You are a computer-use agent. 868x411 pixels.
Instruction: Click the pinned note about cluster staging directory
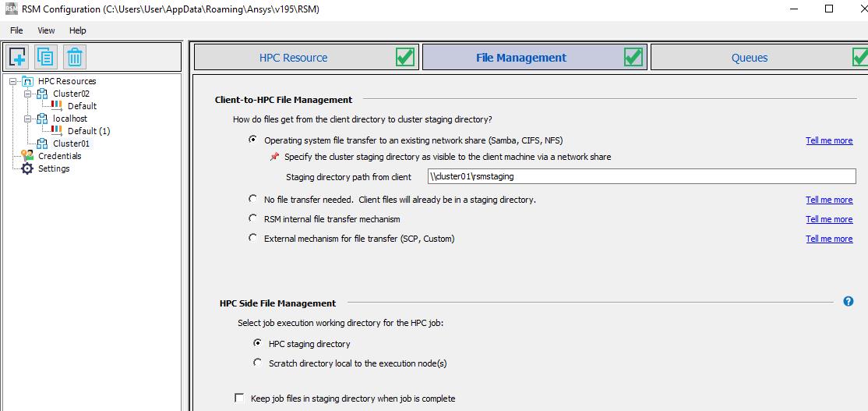coord(448,157)
